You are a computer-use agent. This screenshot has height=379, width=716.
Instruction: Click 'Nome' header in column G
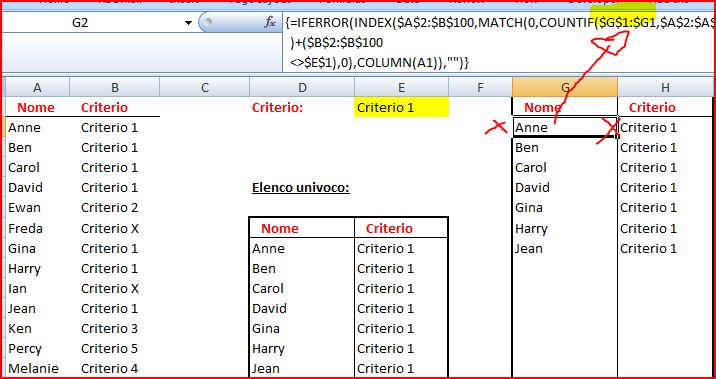[543, 108]
